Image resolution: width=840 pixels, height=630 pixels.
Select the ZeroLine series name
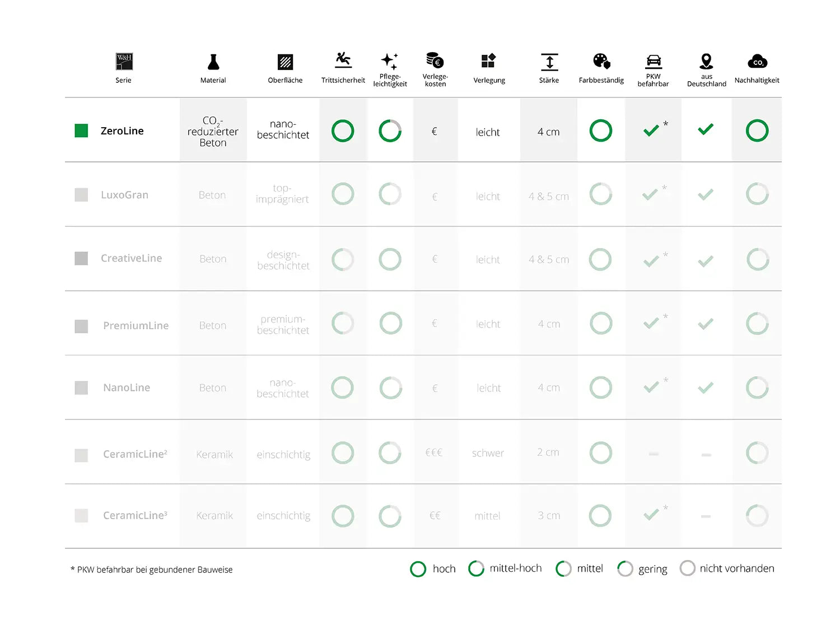pos(122,131)
